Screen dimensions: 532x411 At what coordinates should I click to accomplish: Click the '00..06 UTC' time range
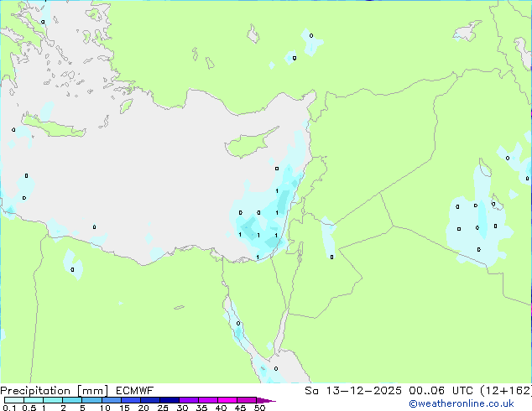[x=441, y=391]
